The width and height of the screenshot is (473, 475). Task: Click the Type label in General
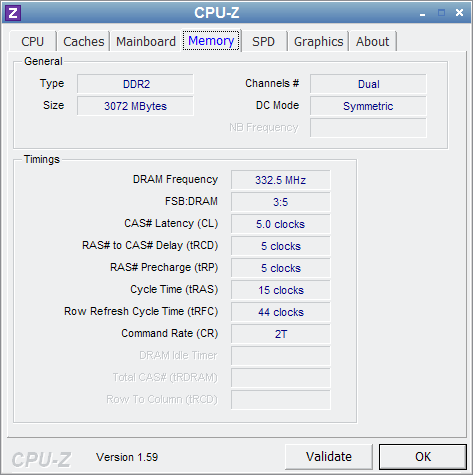coord(52,83)
